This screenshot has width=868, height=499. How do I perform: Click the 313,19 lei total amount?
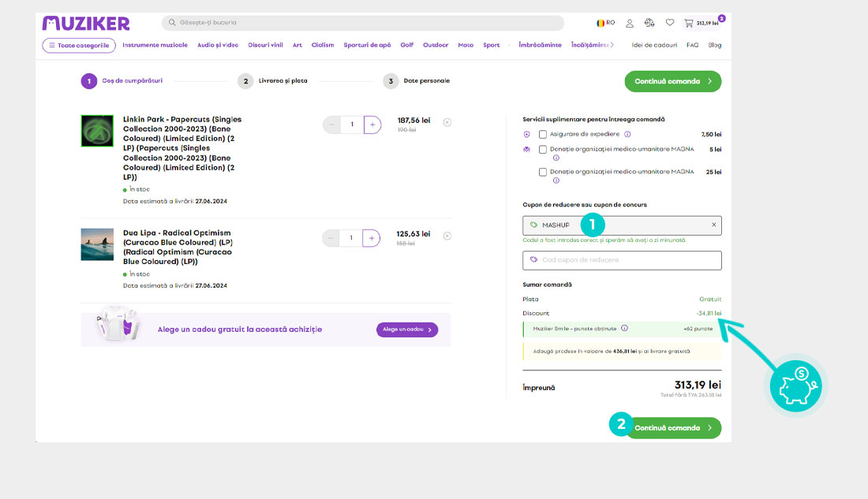(x=698, y=385)
